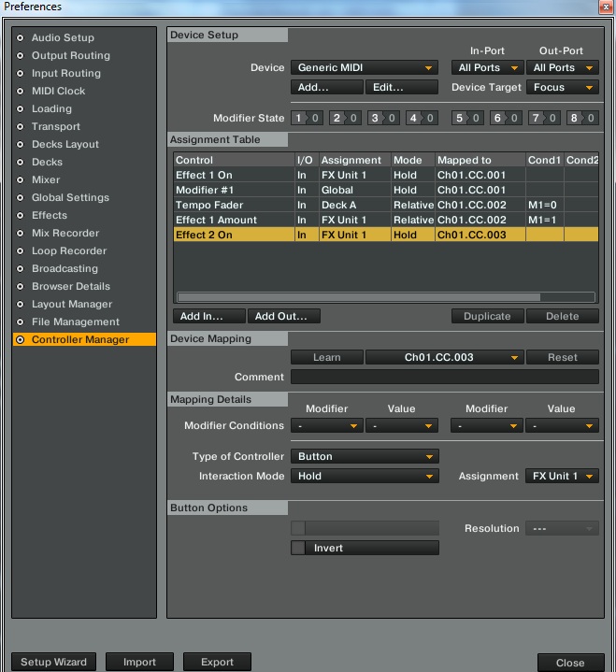The image size is (616, 672).
Task: Open the Decks preferences page
Action: [x=47, y=163]
